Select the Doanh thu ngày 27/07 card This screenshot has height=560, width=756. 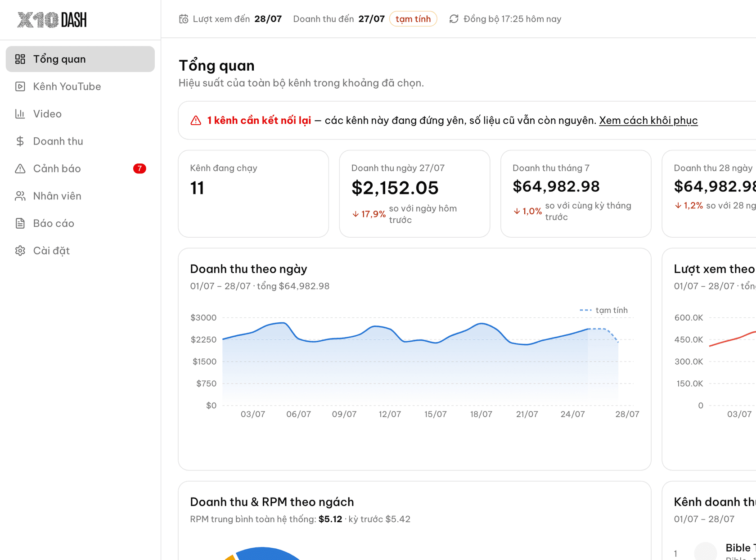pyautogui.click(x=414, y=194)
